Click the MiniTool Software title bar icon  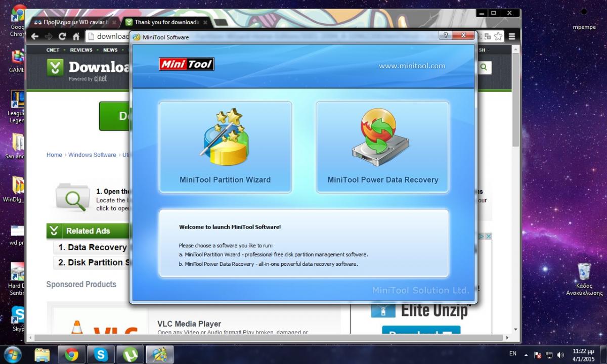[137, 37]
